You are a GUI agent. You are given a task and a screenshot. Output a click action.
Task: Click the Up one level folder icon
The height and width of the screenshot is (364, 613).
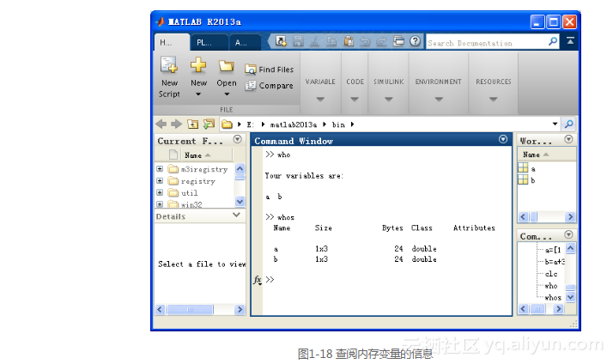[192, 124]
